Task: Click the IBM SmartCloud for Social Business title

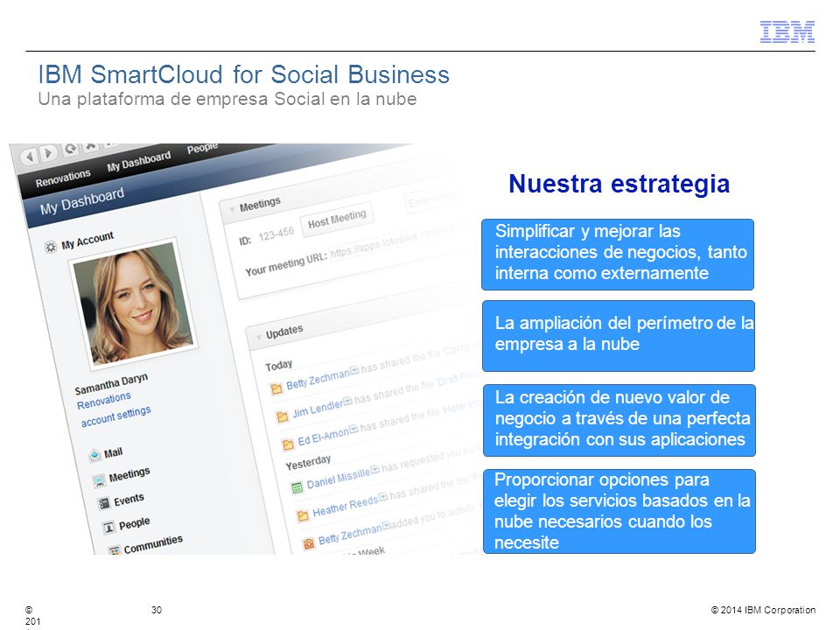Action: tap(244, 74)
